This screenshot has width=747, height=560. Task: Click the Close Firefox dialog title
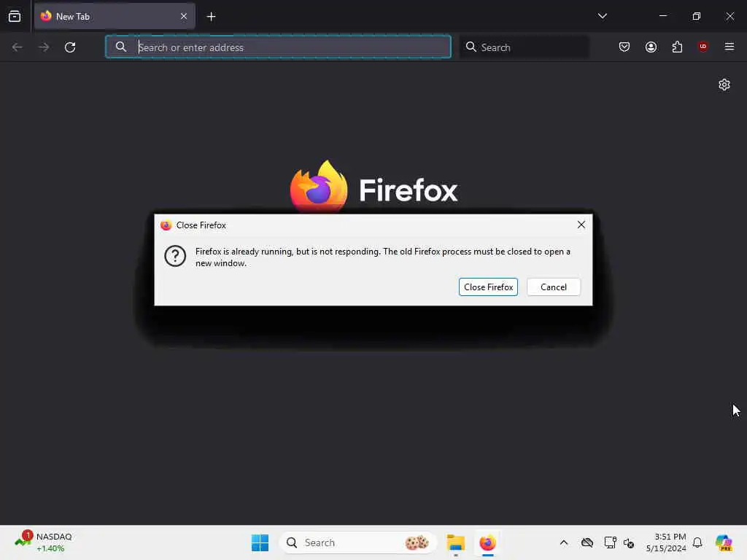(201, 225)
